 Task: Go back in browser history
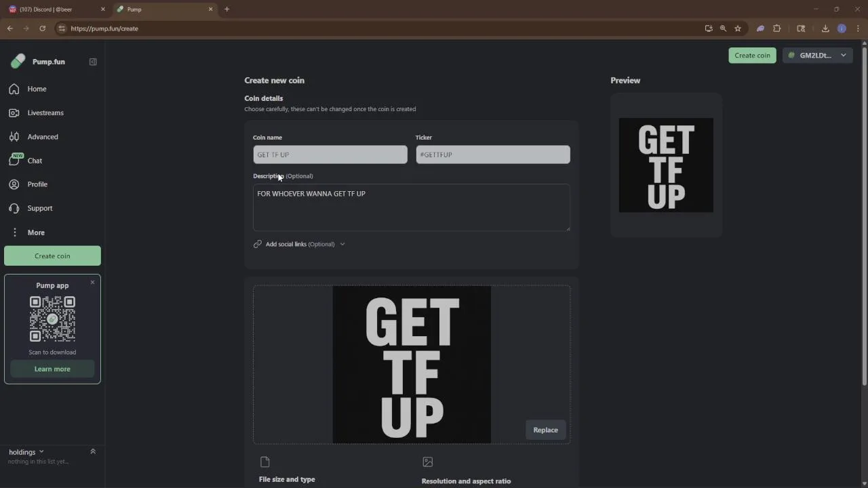click(10, 28)
